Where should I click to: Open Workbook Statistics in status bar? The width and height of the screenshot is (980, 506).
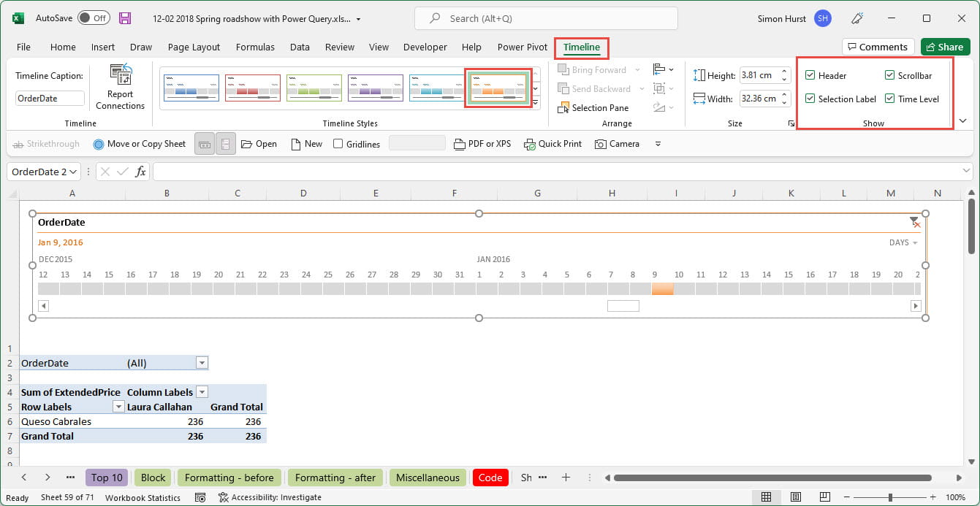pos(143,497)
